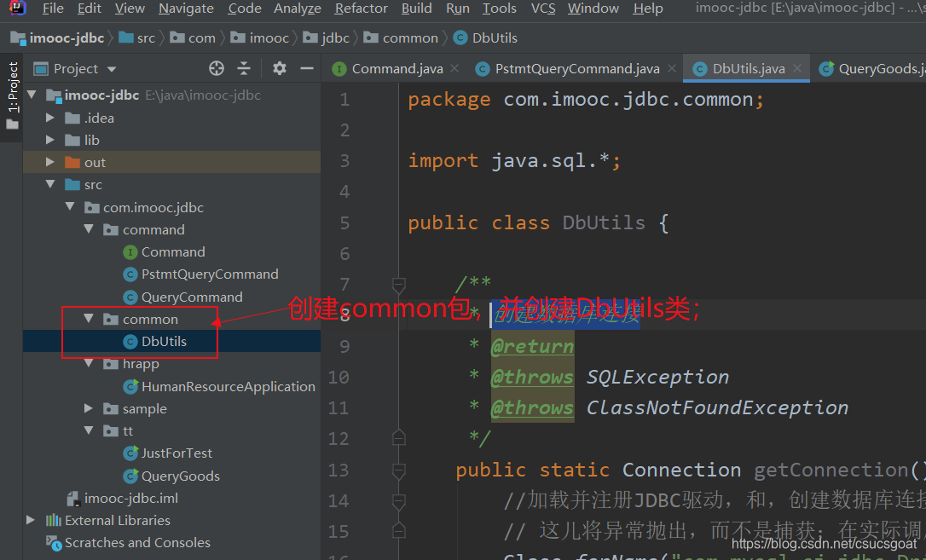Open Project panel settings gear

click(280, 68)
